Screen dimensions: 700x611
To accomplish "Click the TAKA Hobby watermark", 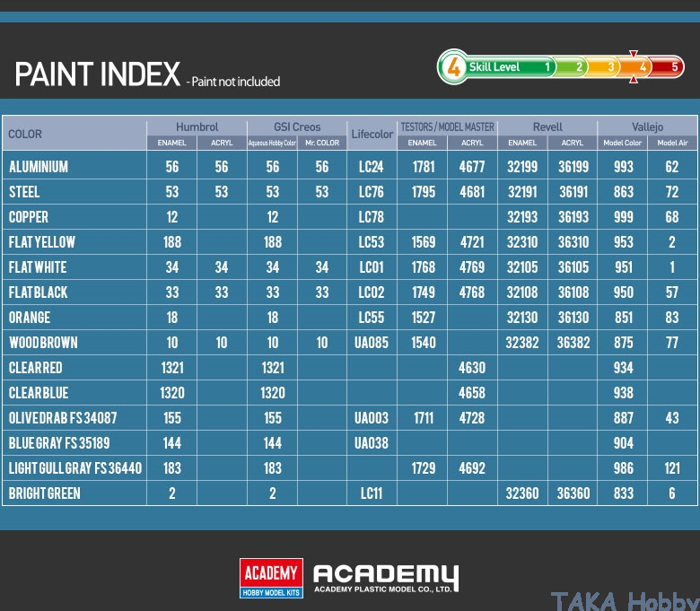I will click(x=624, y=600).
